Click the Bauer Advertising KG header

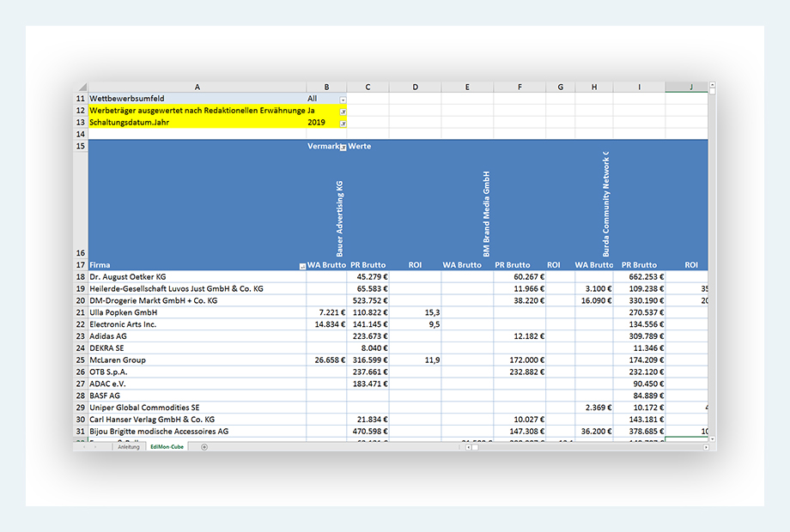click(339, 219)
